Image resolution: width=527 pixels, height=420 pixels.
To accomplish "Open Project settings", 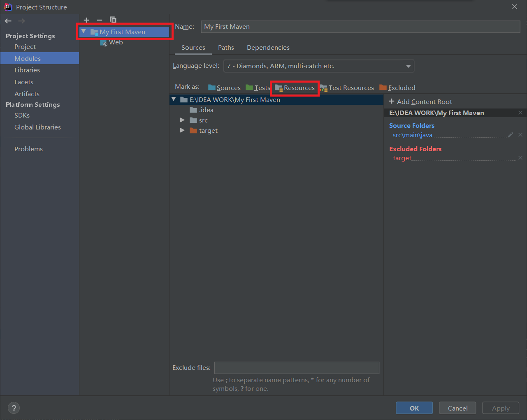I will click(x=25, y=47).
